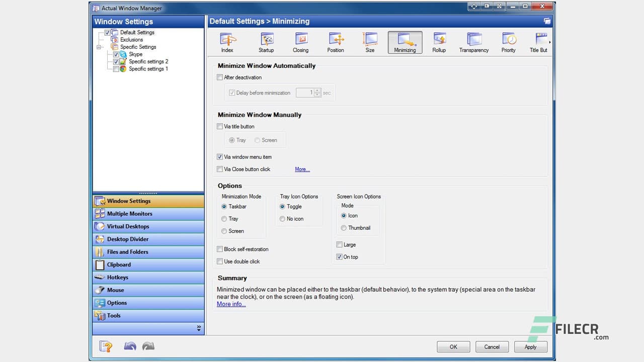
Task: Select the Size toolbar icon
Action: tap(370, 42)
